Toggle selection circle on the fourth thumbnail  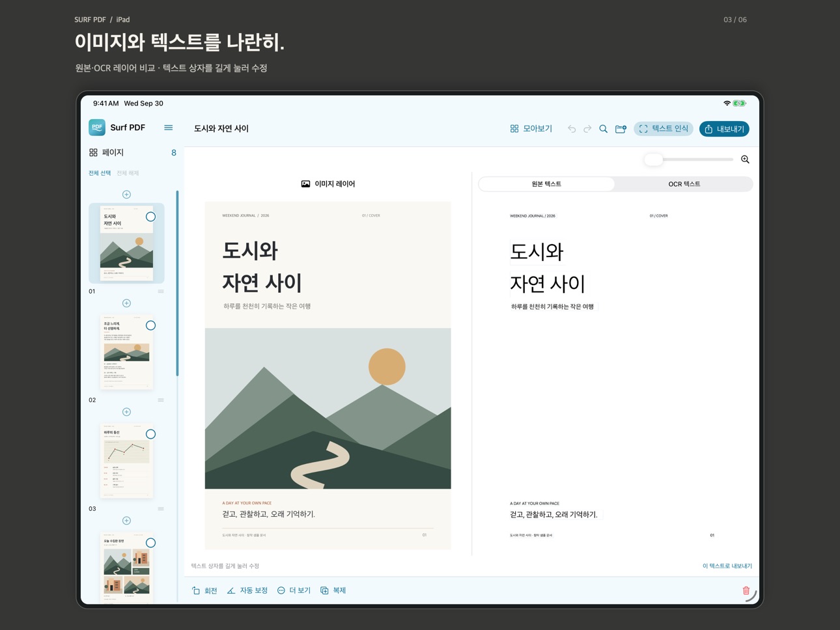pos(151,543)
